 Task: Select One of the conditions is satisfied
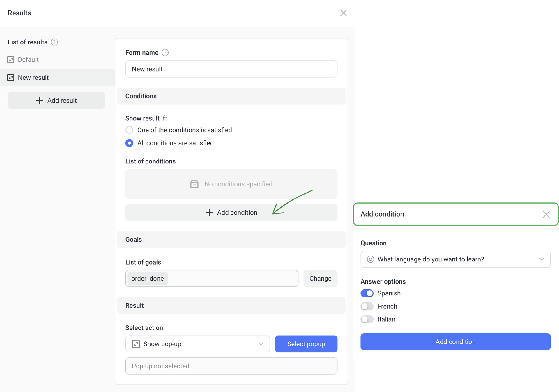tap(129, 130)
